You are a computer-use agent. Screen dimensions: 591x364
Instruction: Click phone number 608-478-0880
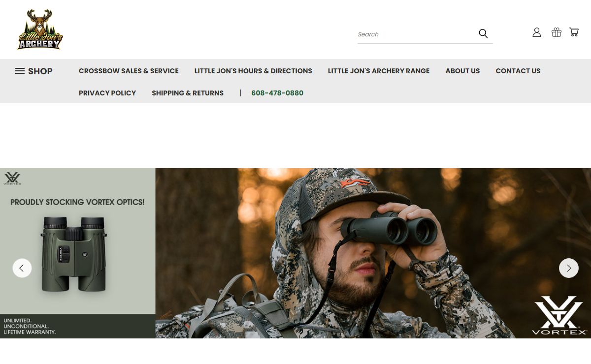click(x=277, y=93)
